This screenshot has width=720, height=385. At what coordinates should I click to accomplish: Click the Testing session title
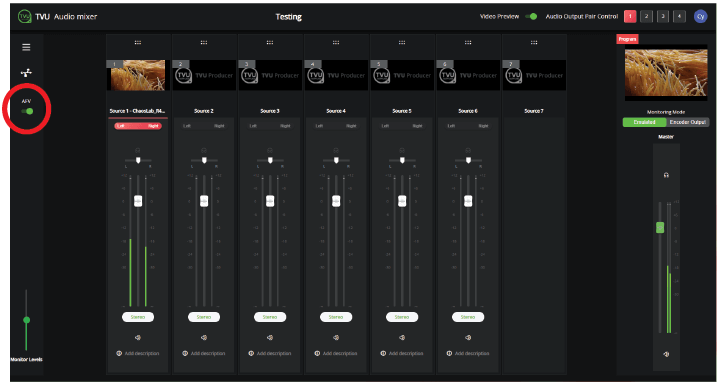(288, 17)
